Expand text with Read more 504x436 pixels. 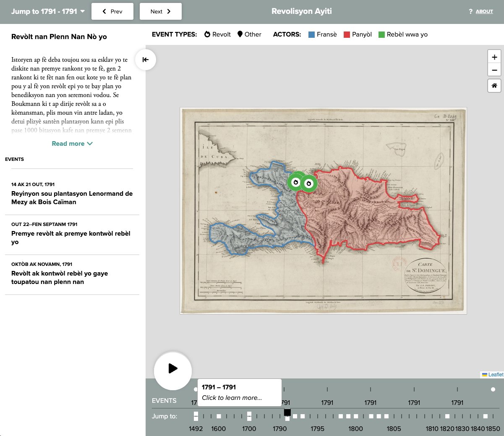tap(72, 144)
